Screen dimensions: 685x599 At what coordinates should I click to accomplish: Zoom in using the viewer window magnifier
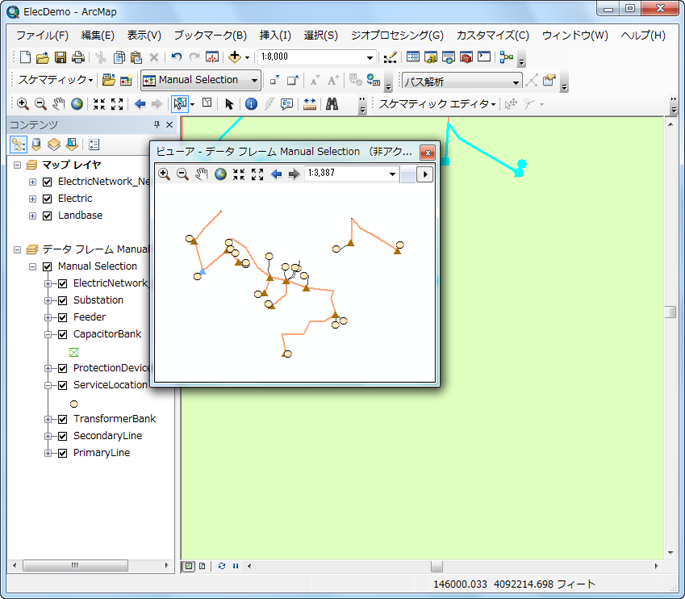[x=164, y=174]
